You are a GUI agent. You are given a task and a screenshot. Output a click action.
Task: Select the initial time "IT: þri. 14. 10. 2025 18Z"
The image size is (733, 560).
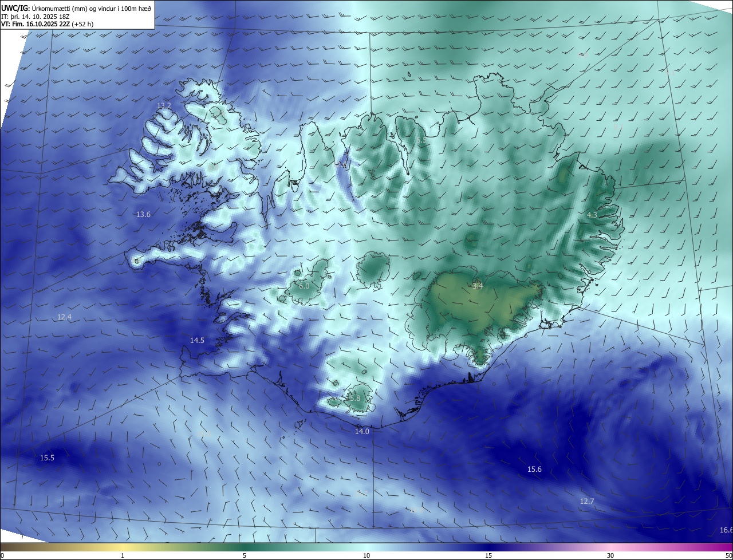pyautogui.click(x=36, y=17)
